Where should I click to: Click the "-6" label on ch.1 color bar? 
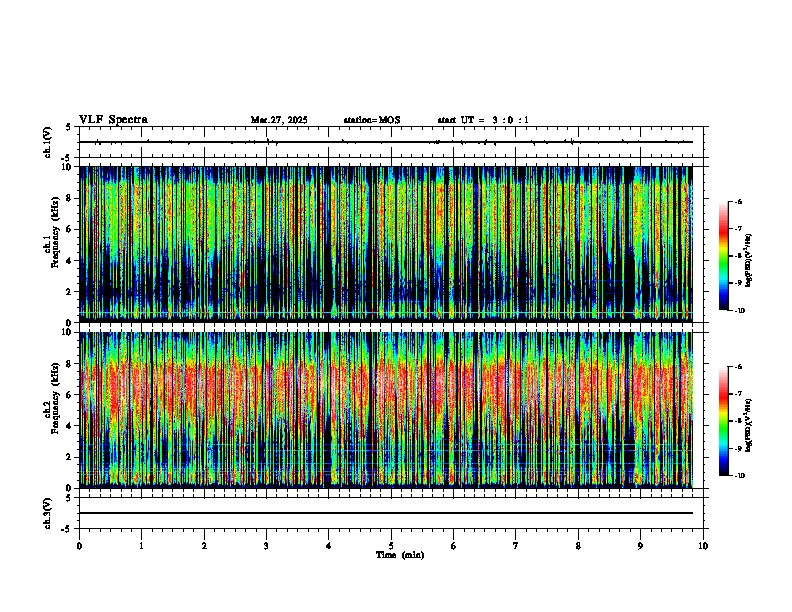(x=738, y=201)
